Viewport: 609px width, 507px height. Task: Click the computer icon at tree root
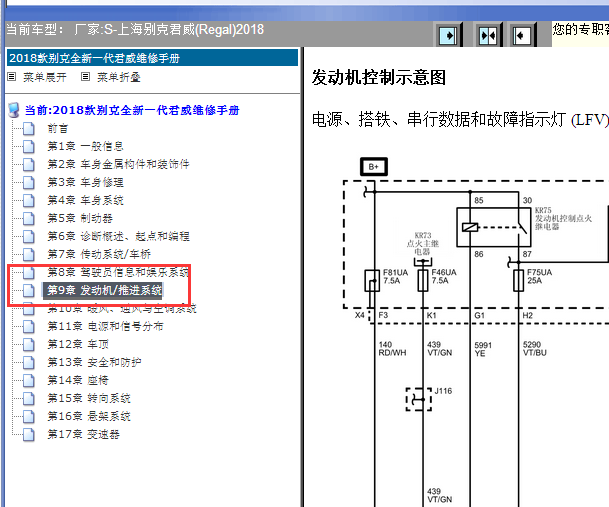(x=14, y=110)
